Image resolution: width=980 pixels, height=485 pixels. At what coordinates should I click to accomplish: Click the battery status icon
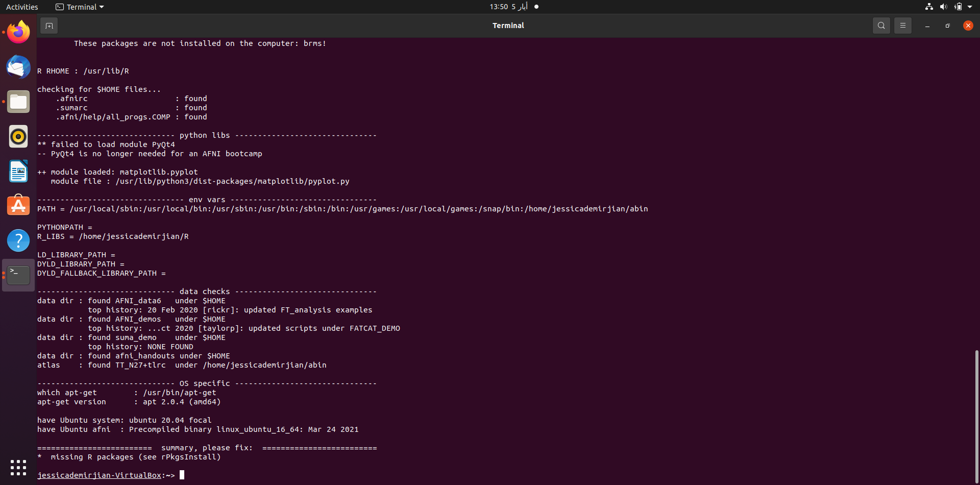pyautogui.click(x=958, y=7)
